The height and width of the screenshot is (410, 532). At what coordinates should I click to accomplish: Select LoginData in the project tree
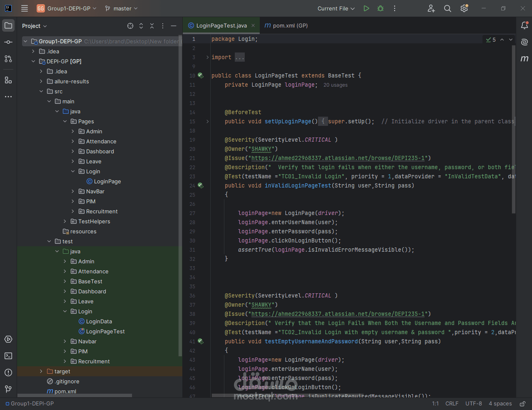99,322
